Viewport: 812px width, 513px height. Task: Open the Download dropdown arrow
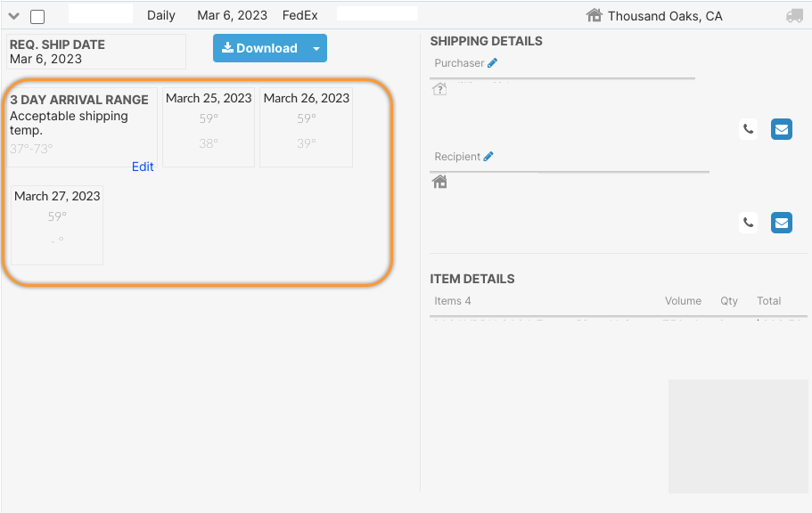coord(316,48)
